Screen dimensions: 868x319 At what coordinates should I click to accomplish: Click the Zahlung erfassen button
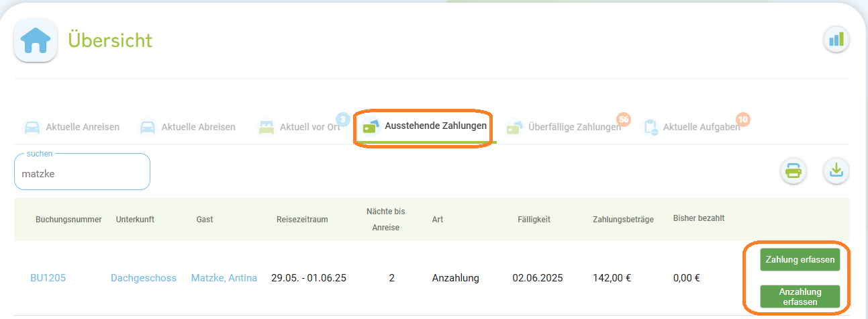pyautogui.click(x=800, y=259)
